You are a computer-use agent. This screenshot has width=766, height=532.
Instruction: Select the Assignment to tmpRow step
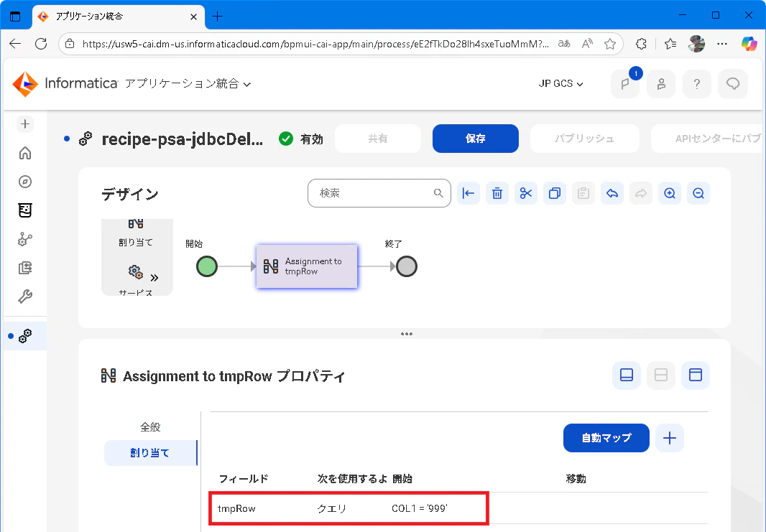tap(307, 266)
